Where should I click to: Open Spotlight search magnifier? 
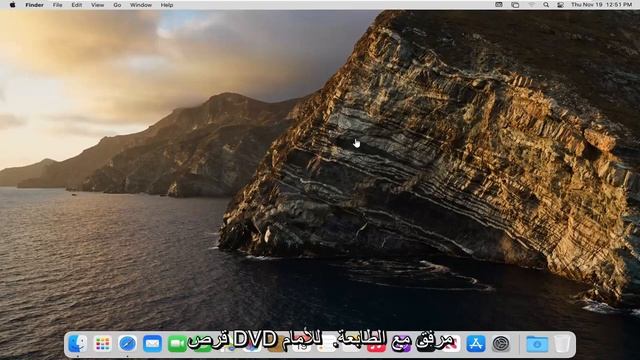tap(546, 5)
